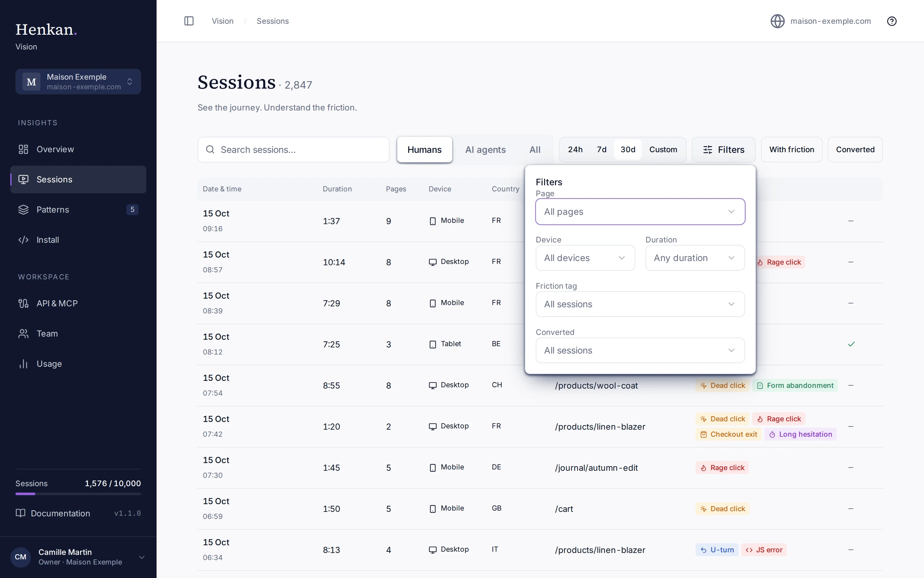Click the Form abandonment tag
924x578 pixels.
795,385
